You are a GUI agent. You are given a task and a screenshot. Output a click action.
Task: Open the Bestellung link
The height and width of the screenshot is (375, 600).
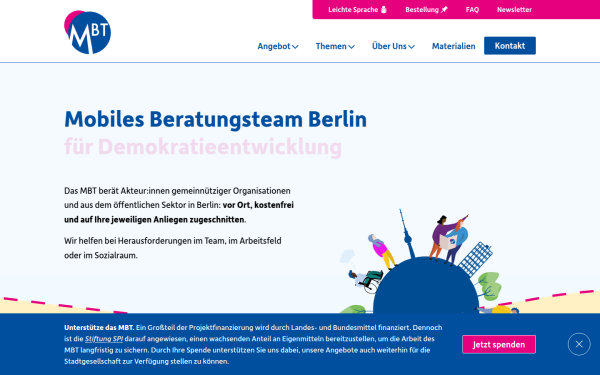(x=426, y=10)
